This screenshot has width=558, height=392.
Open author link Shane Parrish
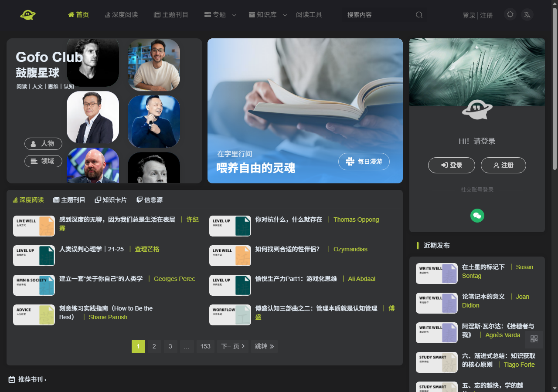pos(108,317)
